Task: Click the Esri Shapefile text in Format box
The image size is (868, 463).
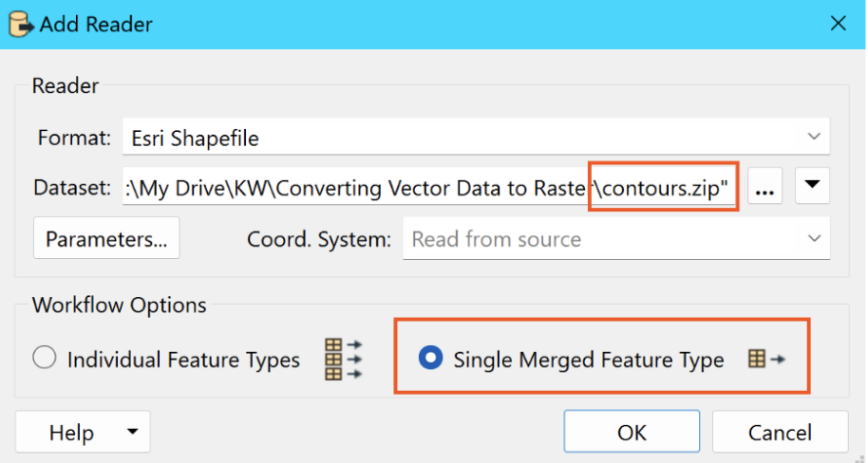Action: click(195, 139)
